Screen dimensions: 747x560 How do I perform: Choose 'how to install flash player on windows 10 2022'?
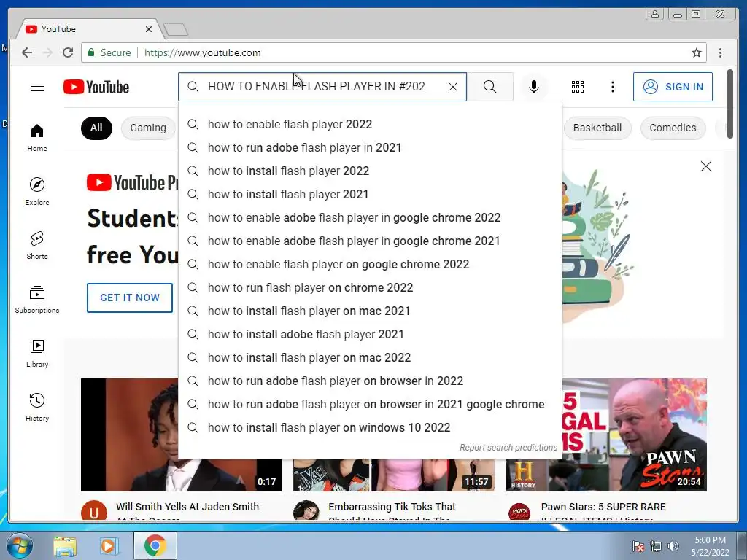coord(370,427)
